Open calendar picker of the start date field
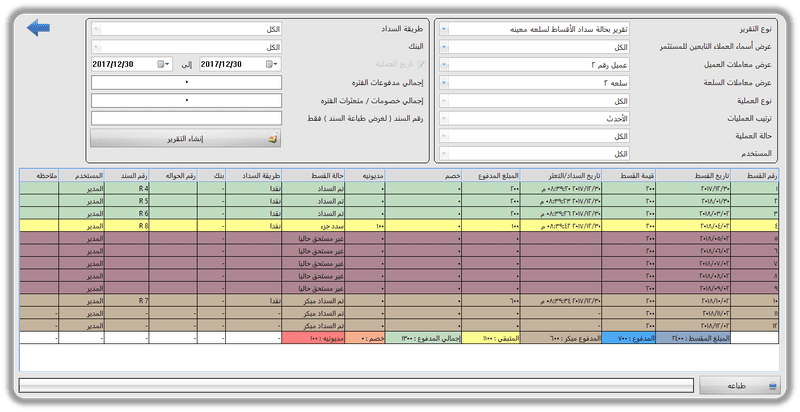Screen dimensions: 800x412 (x=272, y=64)
